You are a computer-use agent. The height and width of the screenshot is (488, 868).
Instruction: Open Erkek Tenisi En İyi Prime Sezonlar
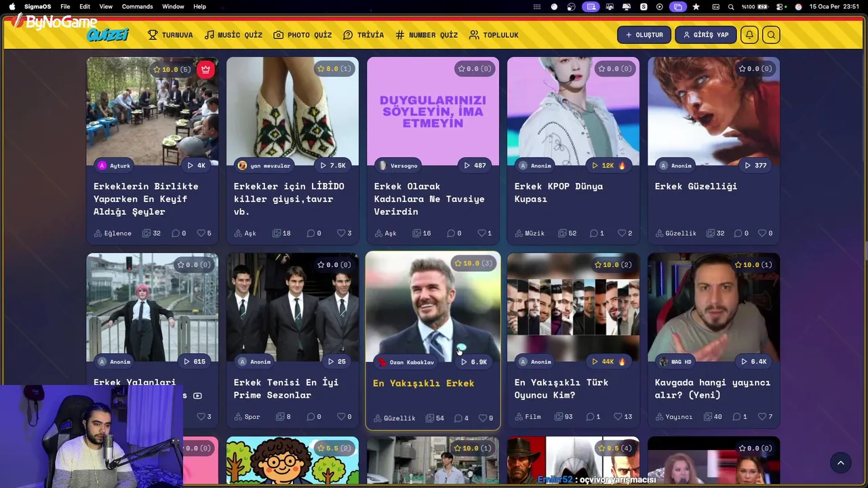[286, 388]
